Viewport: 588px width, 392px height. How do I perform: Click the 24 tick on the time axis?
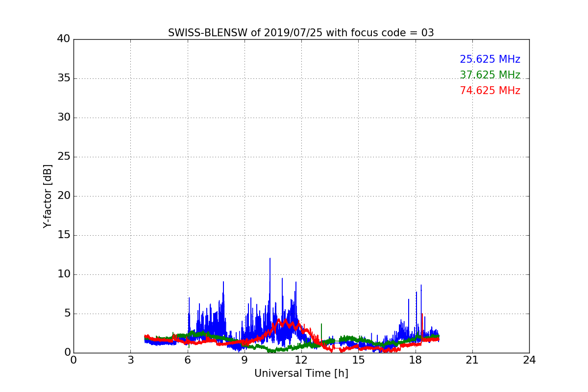point(529,360)
